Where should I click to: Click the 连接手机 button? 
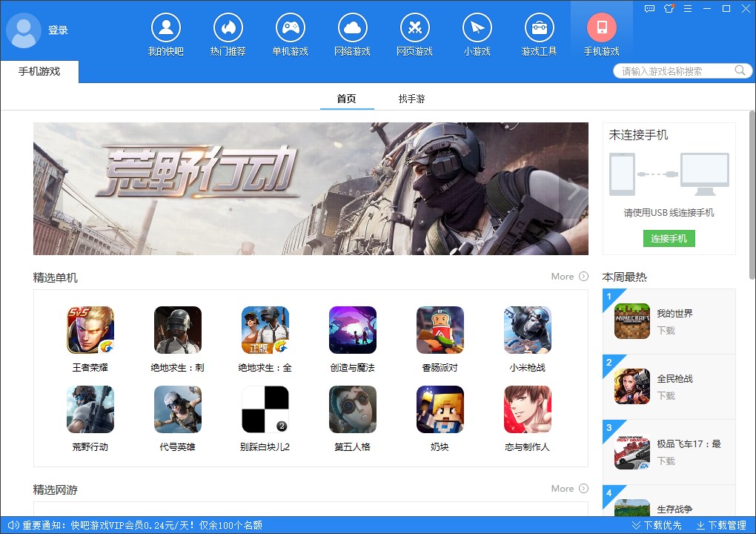(x=669, y=238)
